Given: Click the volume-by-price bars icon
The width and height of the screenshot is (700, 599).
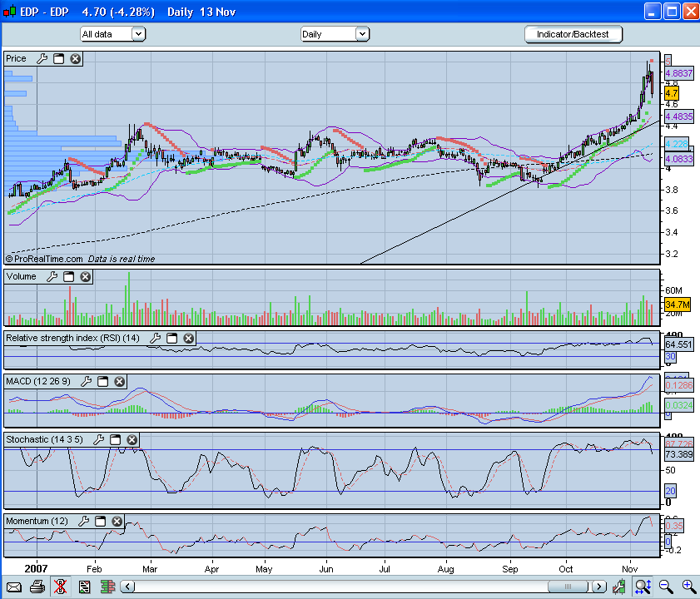Looking at the screenshot, I should [x=107, y=587].
